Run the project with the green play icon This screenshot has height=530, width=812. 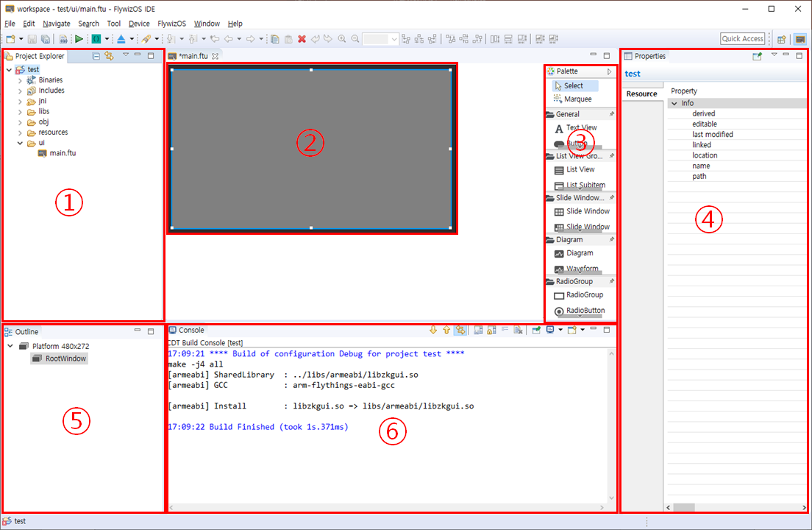click(x=79, y=39)
